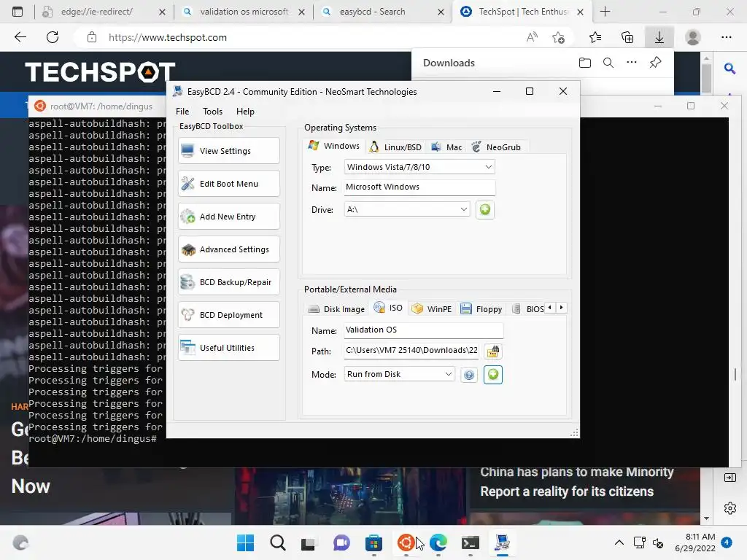Viewport: 747px width, 560px height.
Task: Open the File menu in EasyBCD
Action: coord(182,112)
